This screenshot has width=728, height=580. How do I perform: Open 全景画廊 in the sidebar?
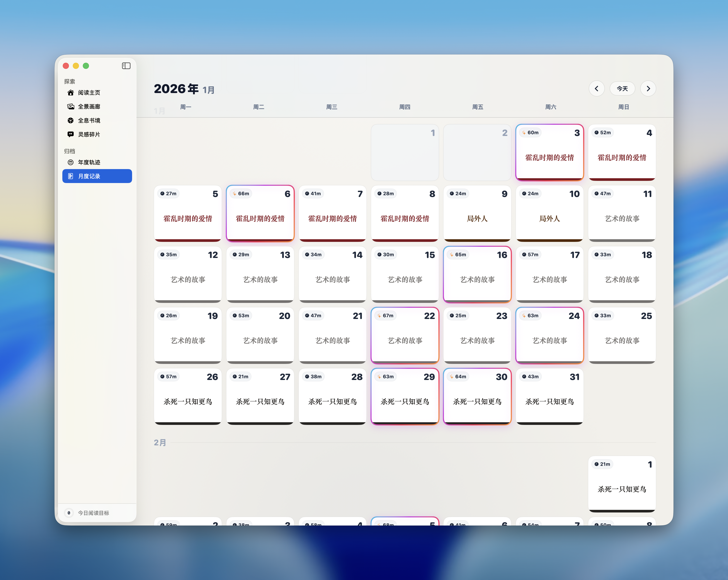(x=97, y=107)
